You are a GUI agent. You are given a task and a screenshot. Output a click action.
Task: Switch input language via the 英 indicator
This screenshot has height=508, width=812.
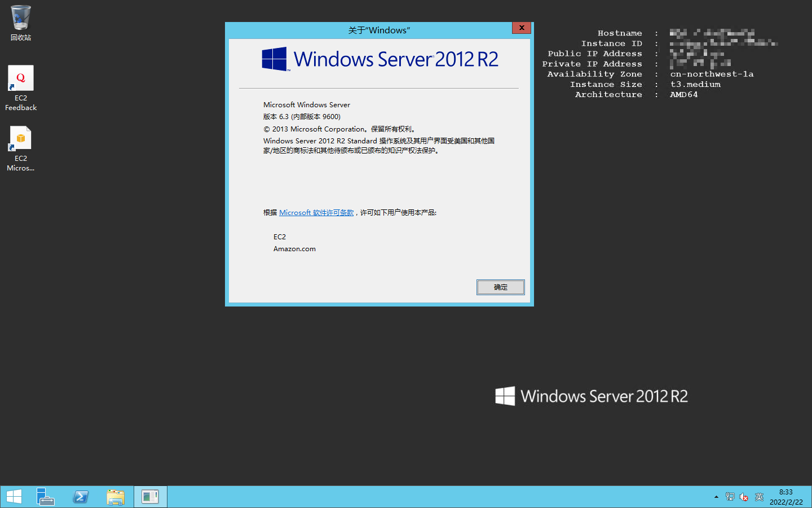pyautogui.click(x=759, y=497)
